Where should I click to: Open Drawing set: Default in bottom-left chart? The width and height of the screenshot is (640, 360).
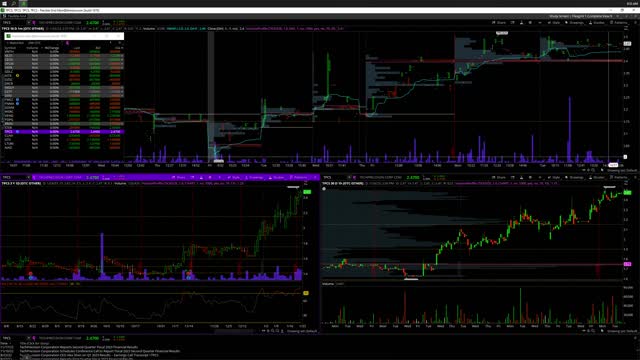click(x=301, y=331)
